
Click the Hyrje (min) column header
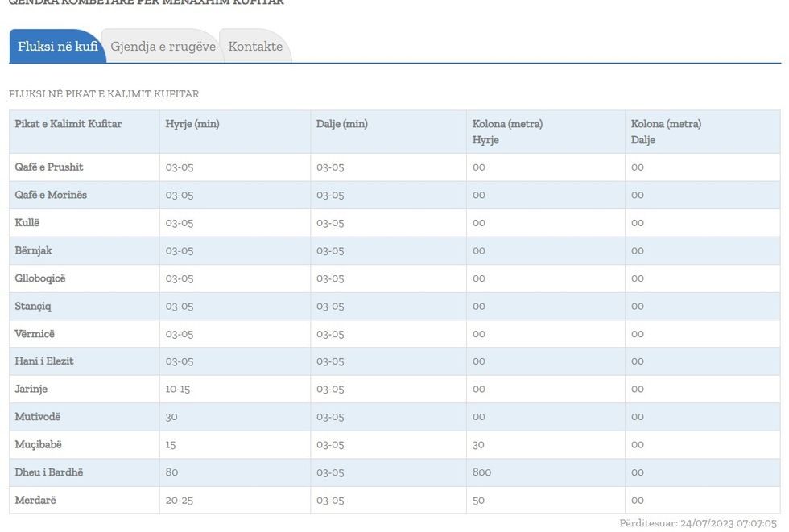[x=192, y=124]
